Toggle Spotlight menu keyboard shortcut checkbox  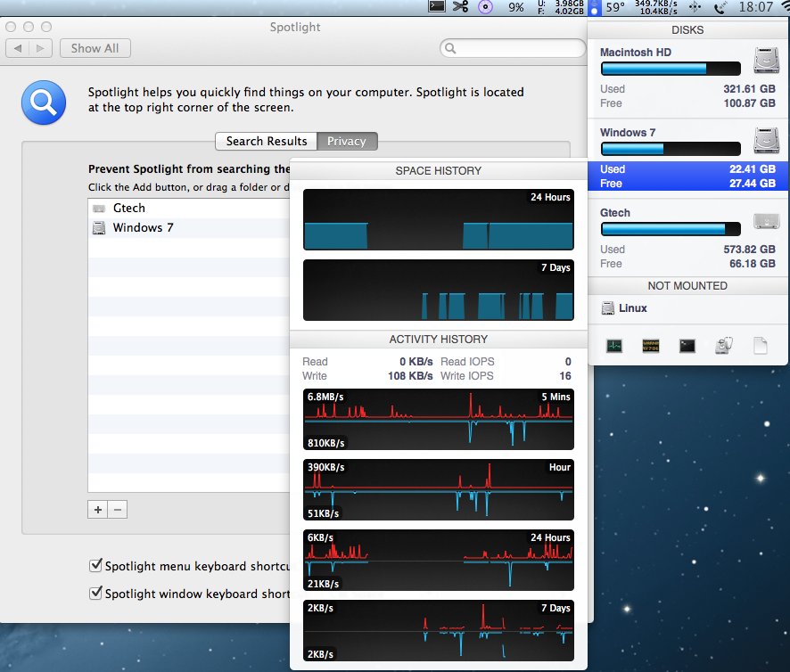tap(95, 565)
